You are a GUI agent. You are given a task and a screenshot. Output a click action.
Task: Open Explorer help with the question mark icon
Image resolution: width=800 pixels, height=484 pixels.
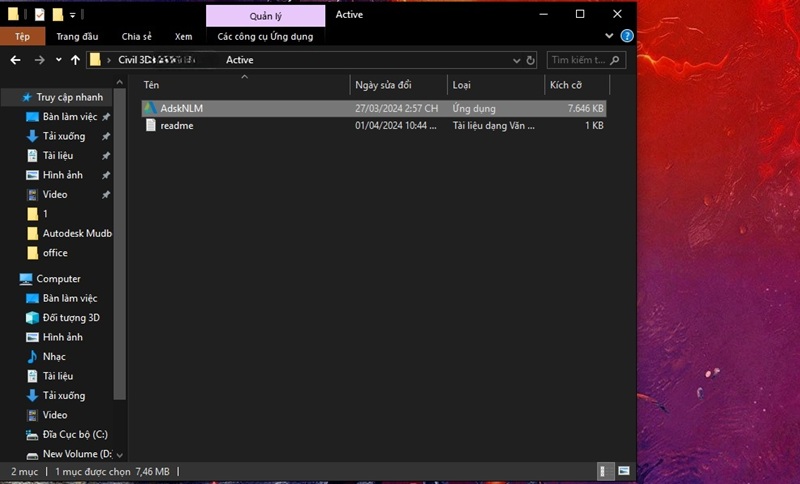click(627, 36)
